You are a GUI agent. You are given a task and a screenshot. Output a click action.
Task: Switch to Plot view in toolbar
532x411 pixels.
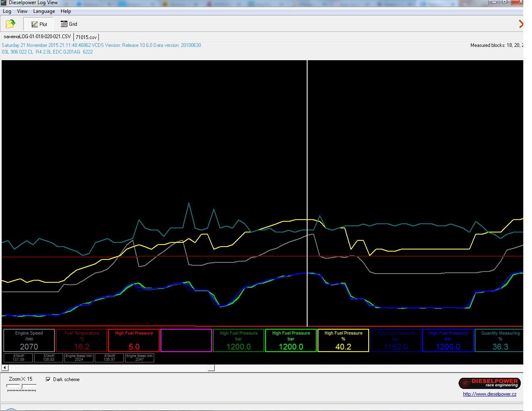coord(39,24)
